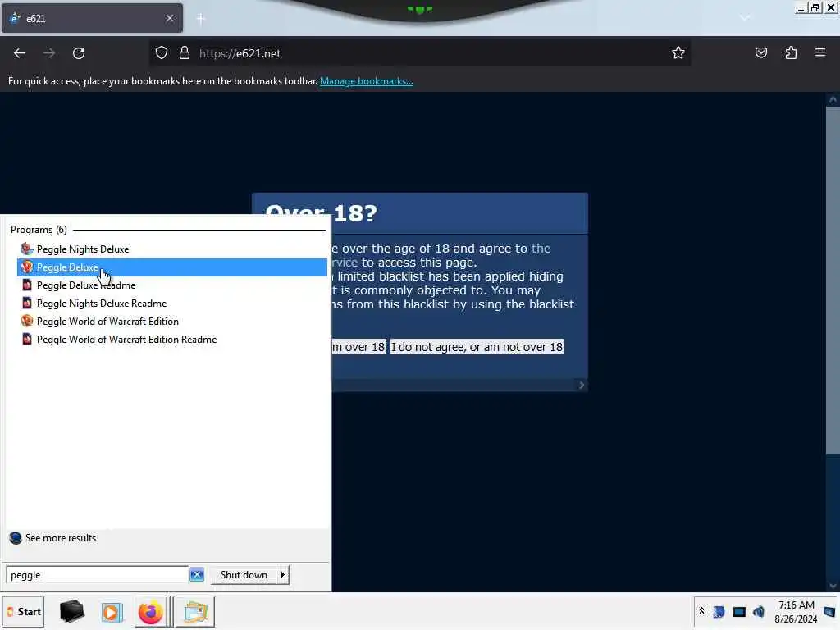Reload the current page
The height and width of the screenshot is (630, 840).
pyautogui.click(x=79, y=53)
